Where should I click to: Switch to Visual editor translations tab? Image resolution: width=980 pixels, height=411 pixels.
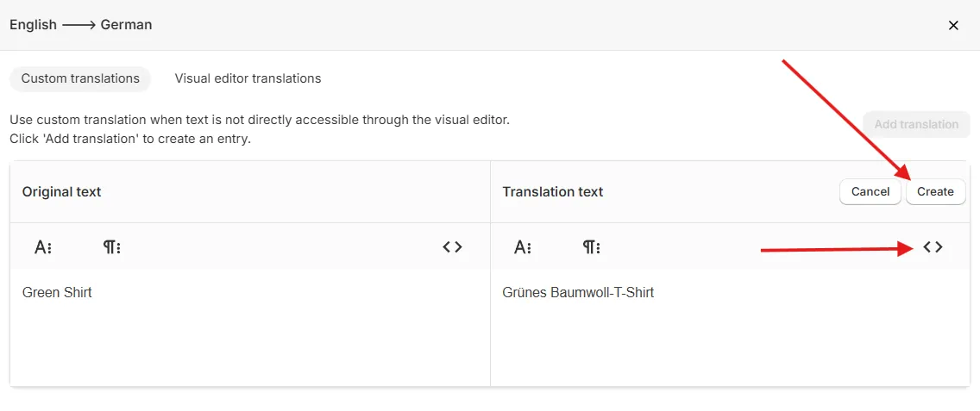tap(248, 78)
